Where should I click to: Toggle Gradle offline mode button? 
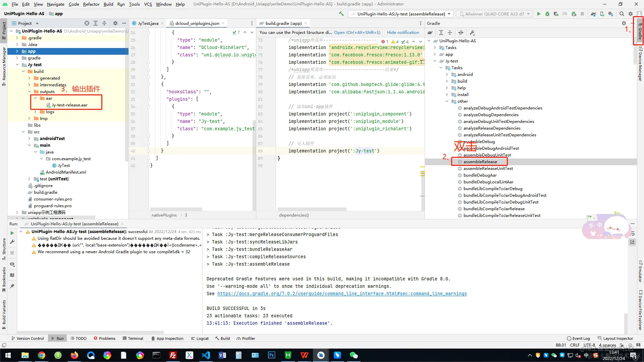click(461, 33)
